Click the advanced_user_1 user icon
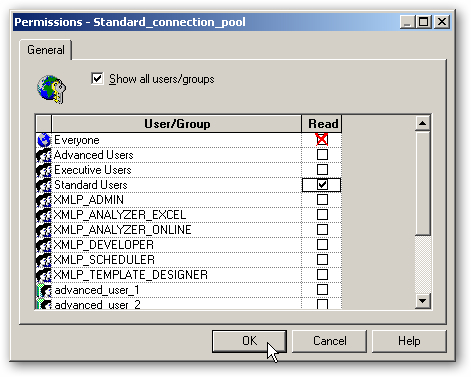 pos(44,290)
